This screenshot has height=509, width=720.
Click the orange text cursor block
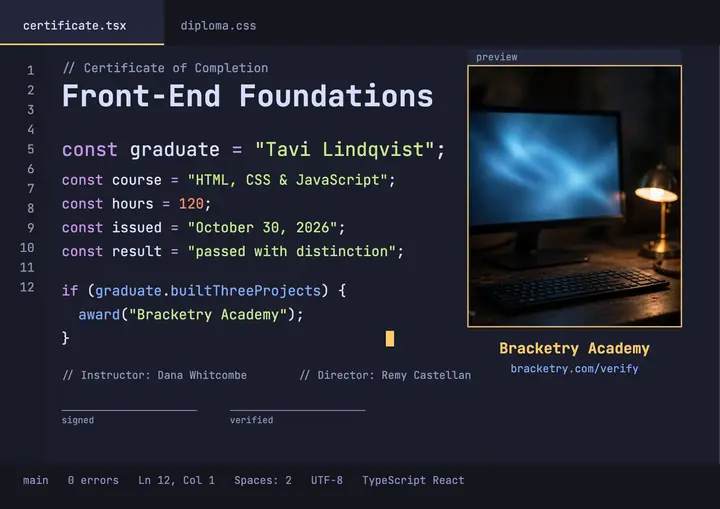[390, 339]
